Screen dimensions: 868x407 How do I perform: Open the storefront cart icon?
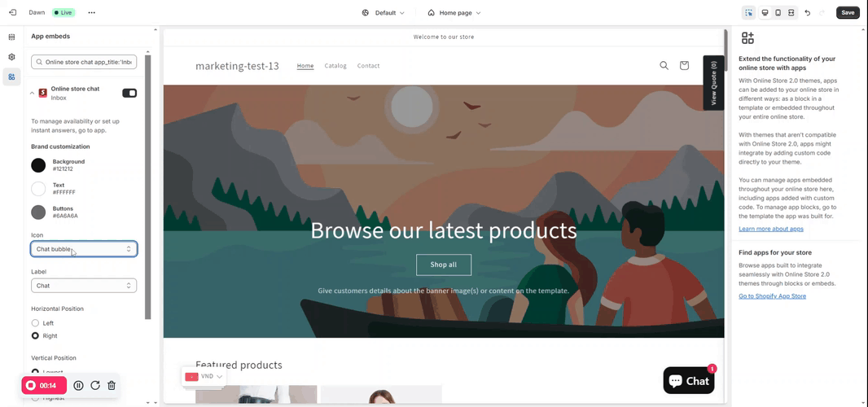[684, 65]
